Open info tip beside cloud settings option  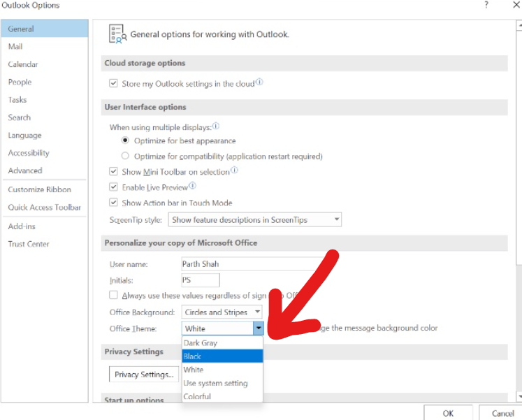click(x=259, y=82)
